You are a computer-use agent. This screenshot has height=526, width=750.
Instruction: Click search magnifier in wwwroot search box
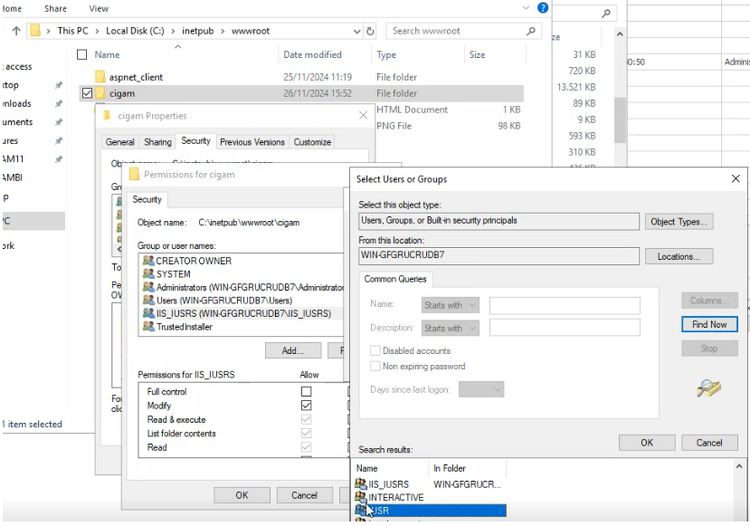click(530, 31)
